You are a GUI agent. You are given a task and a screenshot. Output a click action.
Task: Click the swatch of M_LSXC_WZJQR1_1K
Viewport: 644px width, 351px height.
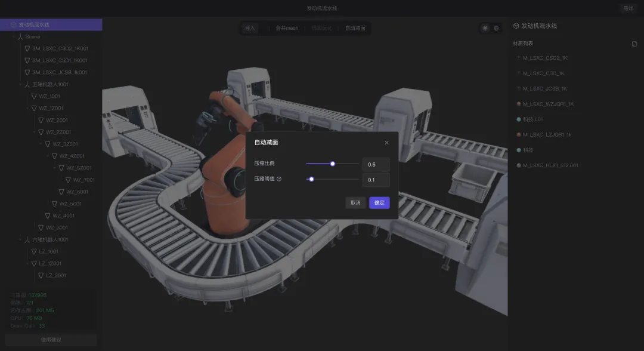(x=519, y=104)
